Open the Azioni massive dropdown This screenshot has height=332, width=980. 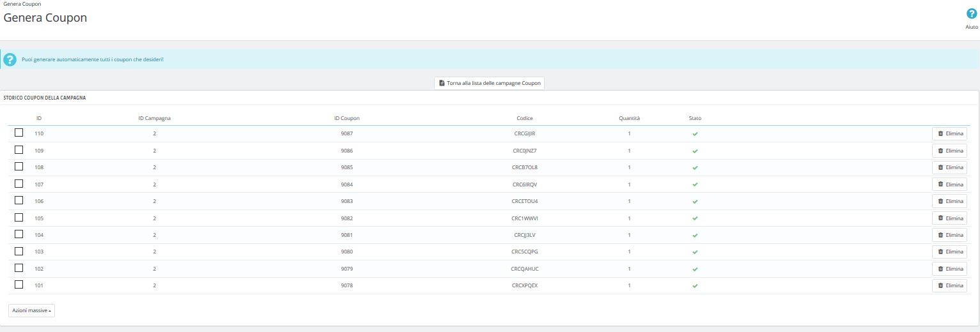coord(31,310)
